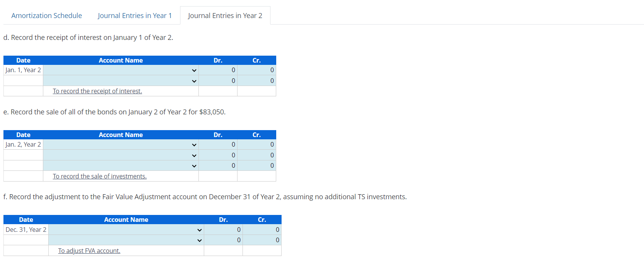Switch to the Amortization Schedule tab
This screenshot has width=644, height=261.
(46, 15)
